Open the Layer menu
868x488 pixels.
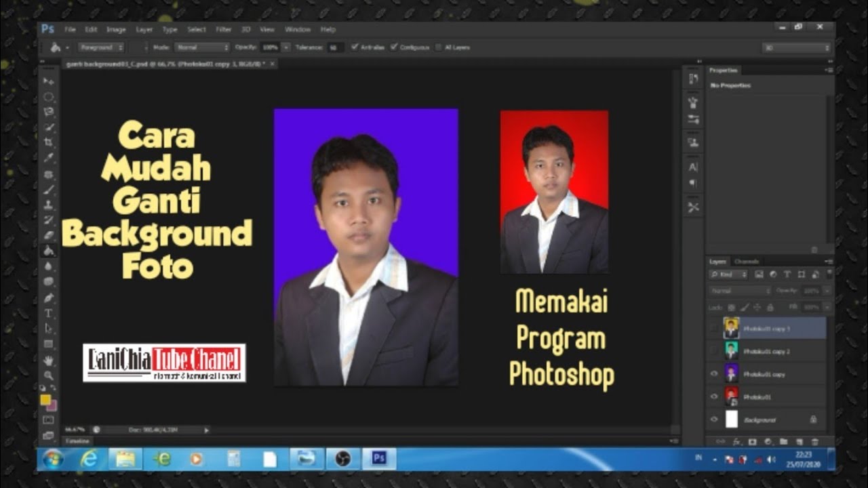(144, 29)
